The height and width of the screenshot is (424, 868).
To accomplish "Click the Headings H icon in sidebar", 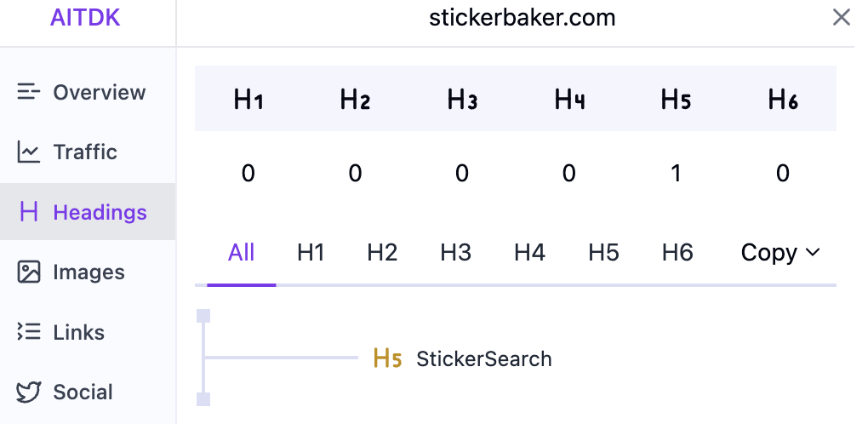I will coord(29,212).
